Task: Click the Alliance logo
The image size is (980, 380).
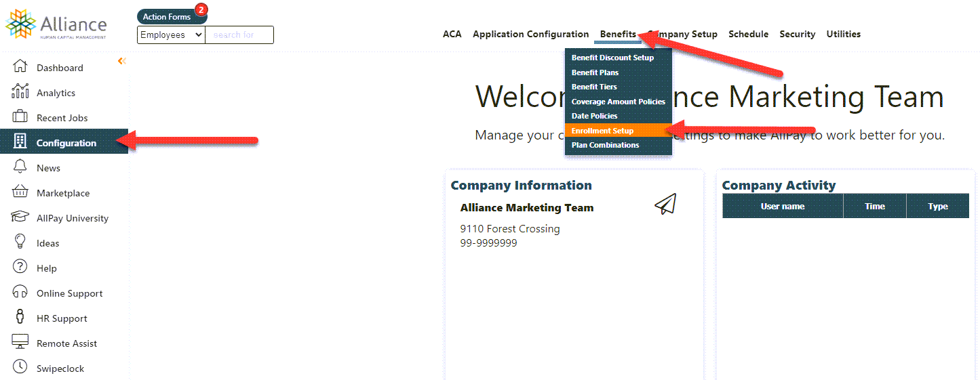Action: point(56,24)
